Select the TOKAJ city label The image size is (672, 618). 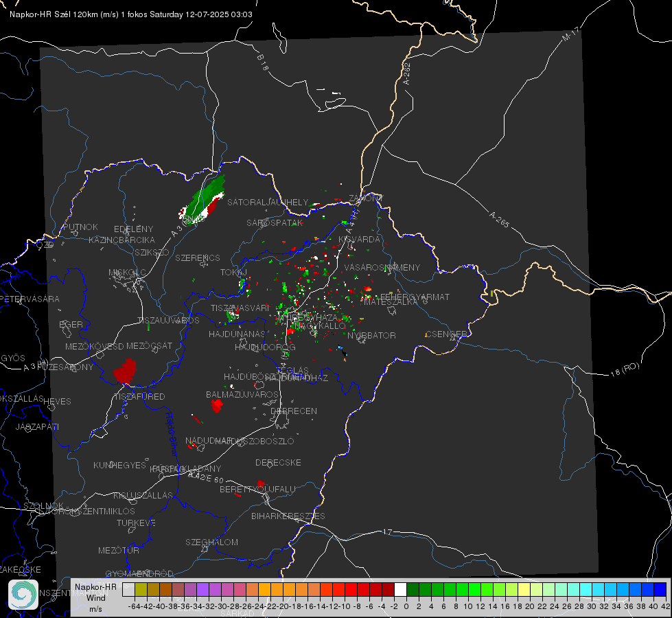point(234,273)
